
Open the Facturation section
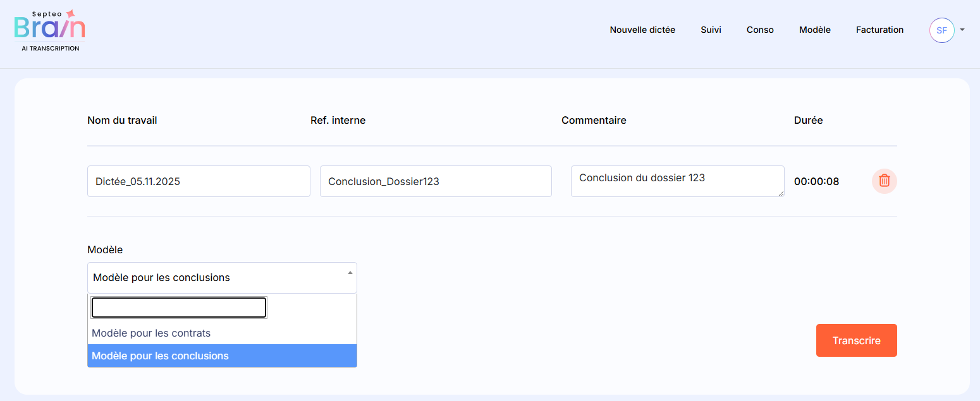[x=879, y=30]
